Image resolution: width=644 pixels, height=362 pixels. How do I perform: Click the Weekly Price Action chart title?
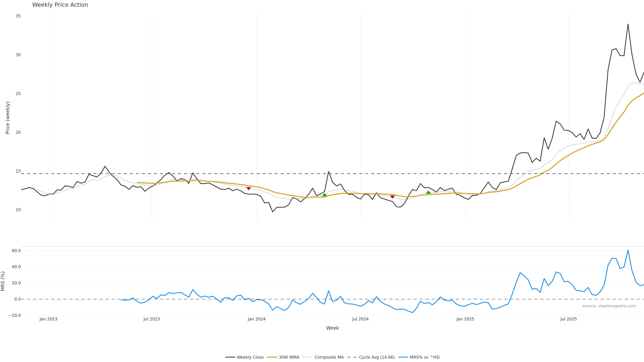(60, 5)
